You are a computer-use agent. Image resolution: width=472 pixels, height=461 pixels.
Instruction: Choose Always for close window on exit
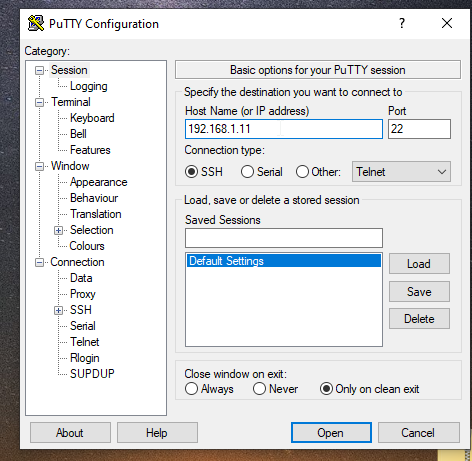(191, 389)
